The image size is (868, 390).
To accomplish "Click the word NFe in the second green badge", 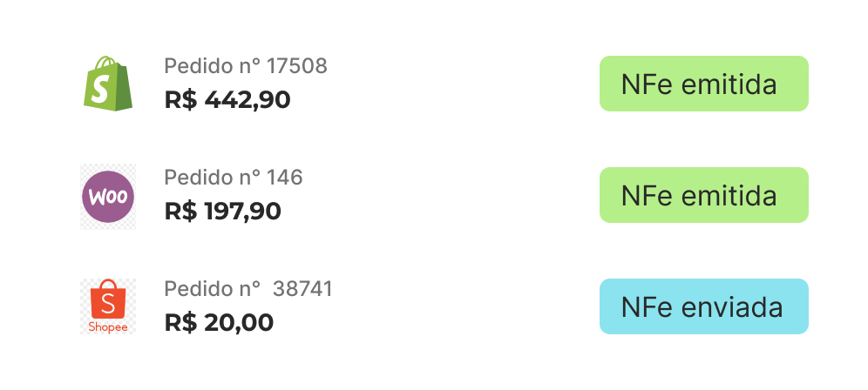I will [648, 196].
